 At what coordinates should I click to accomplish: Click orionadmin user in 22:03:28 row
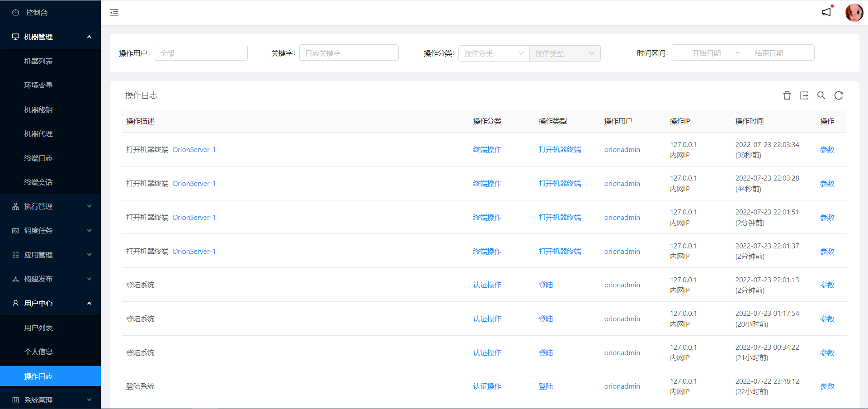point(622,184)
